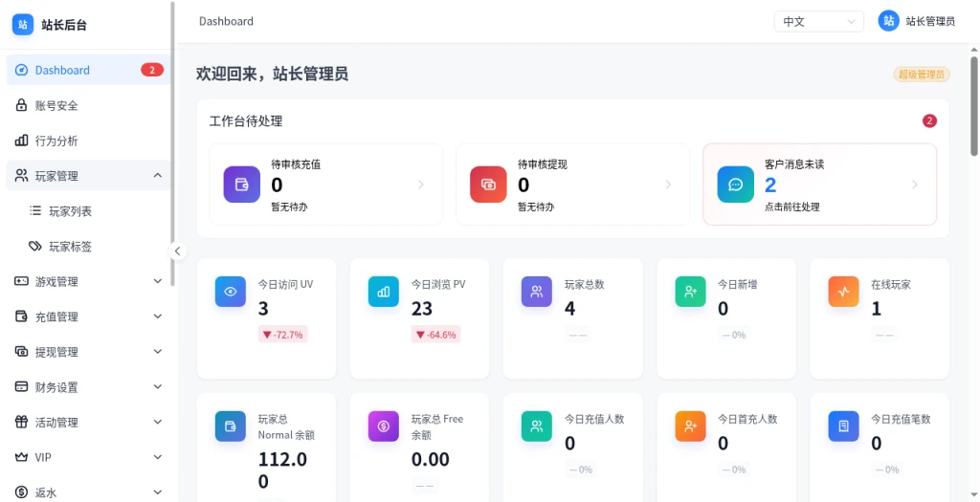Click the 超级管理员 role badge
This screenshot has width=980, height=502.
[x=922, y=75]
